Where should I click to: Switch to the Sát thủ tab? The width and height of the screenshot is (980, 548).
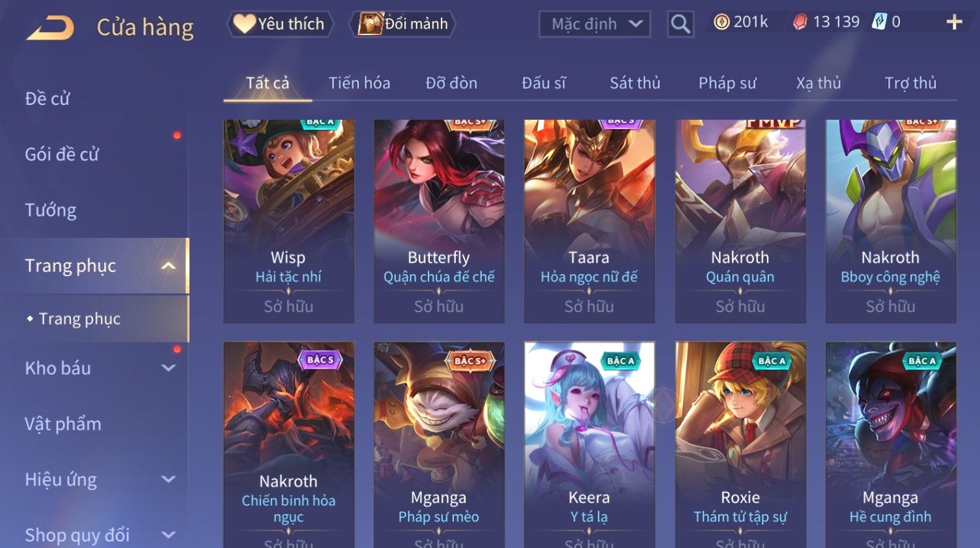pos(635,83)
